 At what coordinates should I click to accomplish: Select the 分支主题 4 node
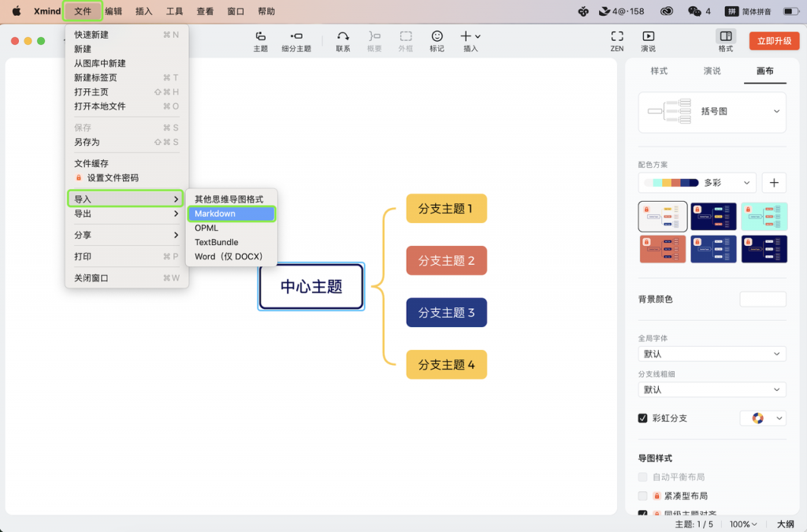click(446, 364)
